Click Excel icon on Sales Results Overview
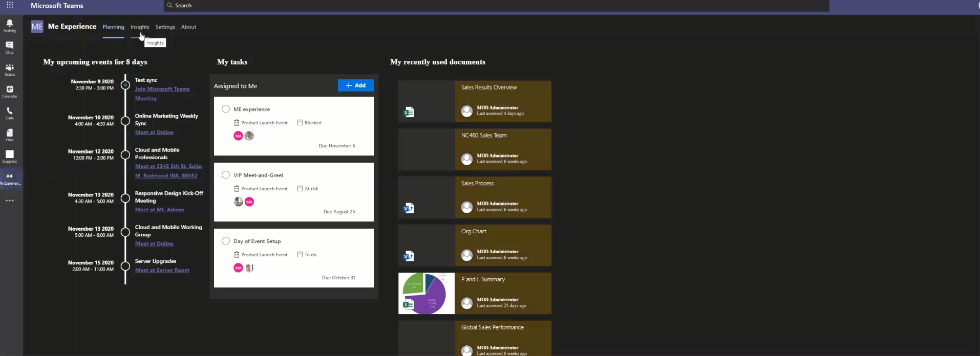This screenshot has width=980, height=356. 409,113
